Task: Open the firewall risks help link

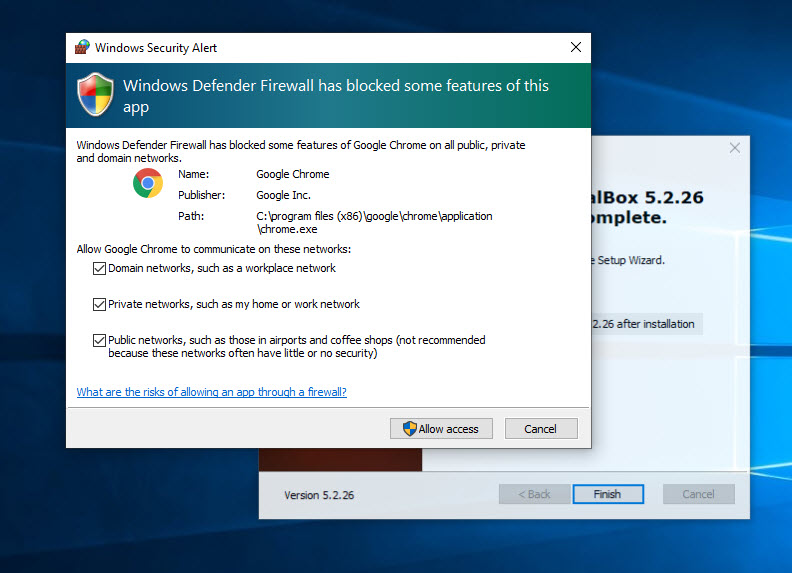Action: point(212,392)
